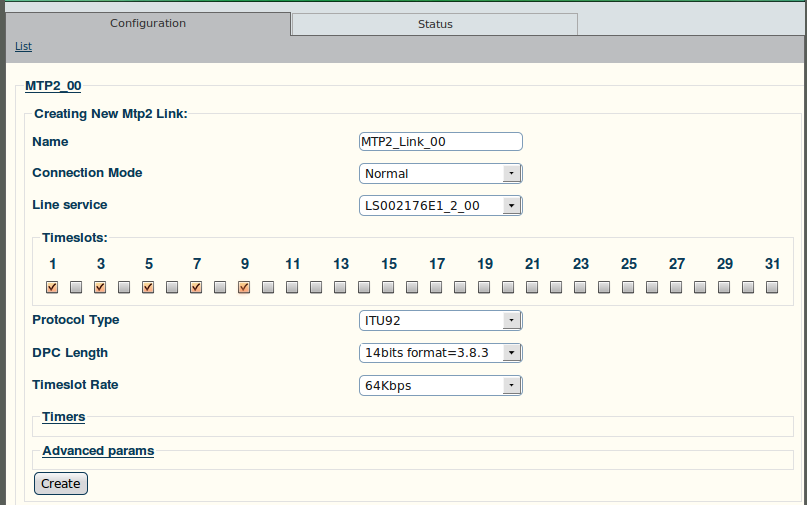Enable timeslot 11 checkbox
Screen dimensions: 807x505
click(x=292, y=287)
